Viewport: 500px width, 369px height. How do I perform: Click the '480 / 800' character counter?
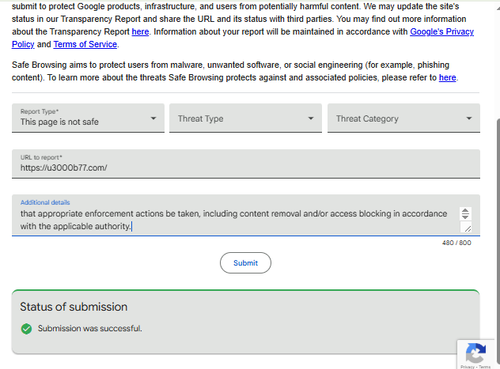(456, 243)
